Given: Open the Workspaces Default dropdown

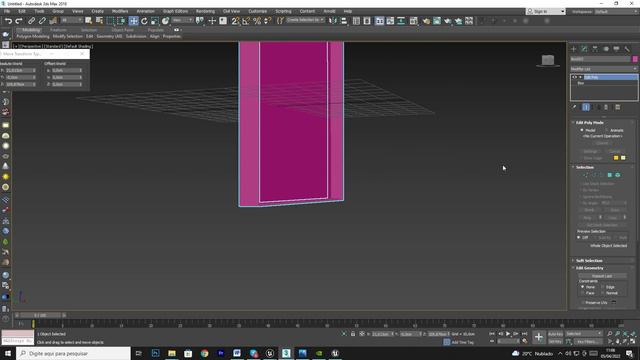Looking at the screenshot, I should tap(616, 11).
